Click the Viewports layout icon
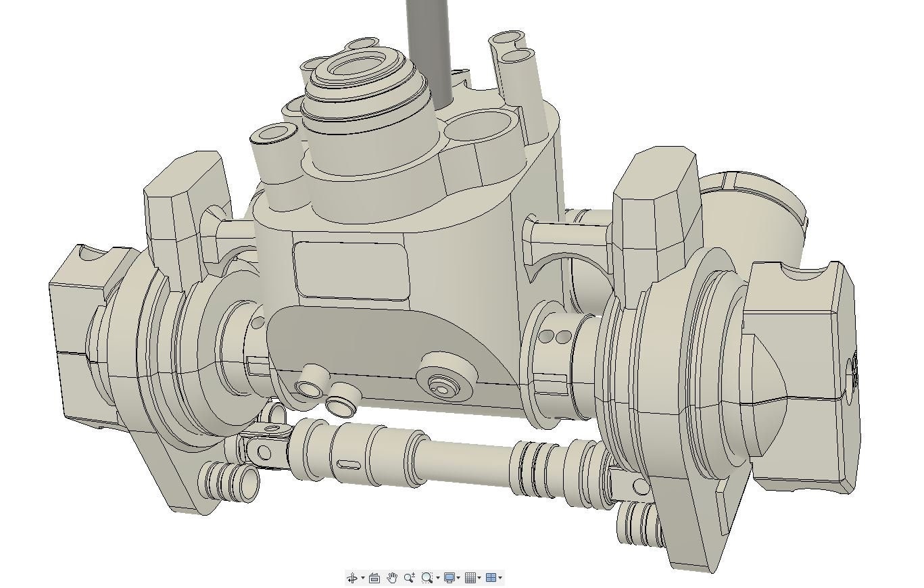The image size is (924, 588). tap(491, 578)
